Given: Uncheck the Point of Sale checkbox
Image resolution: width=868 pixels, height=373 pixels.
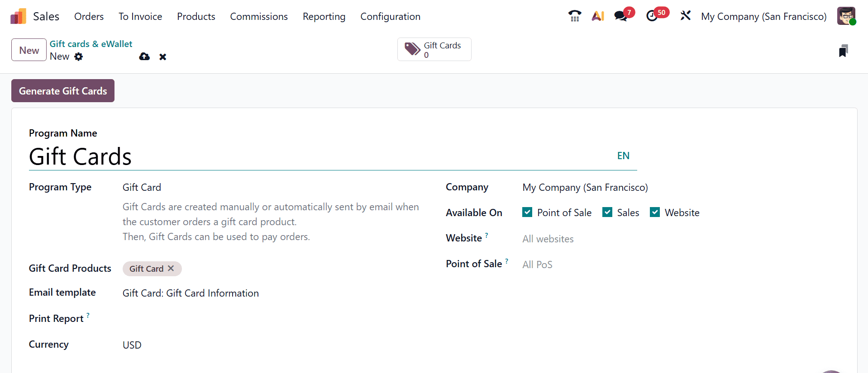Looking at the screenshot, I should 527,212.
